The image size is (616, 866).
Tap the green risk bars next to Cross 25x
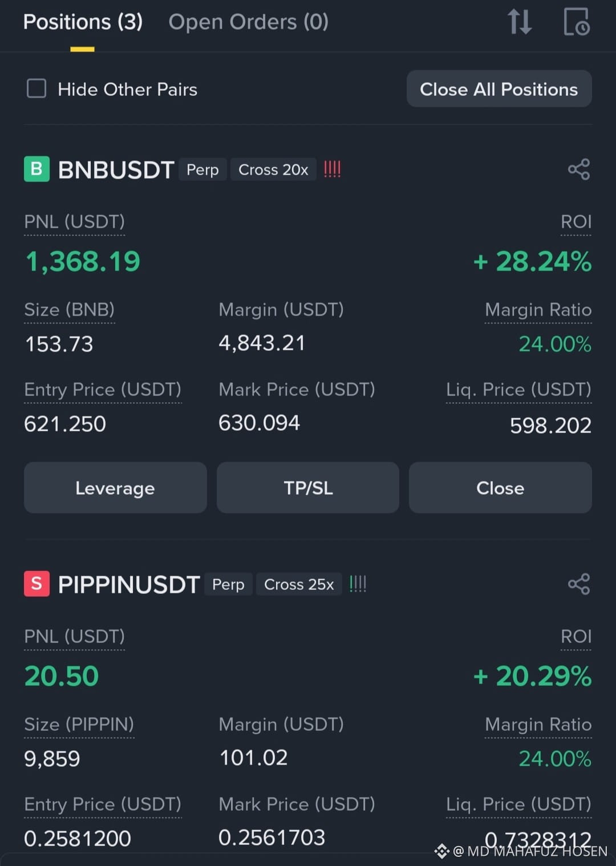point(358,584)
